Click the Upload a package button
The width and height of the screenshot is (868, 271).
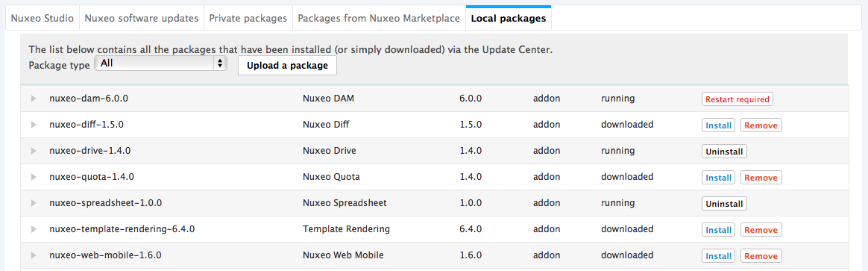pos(287,66)
